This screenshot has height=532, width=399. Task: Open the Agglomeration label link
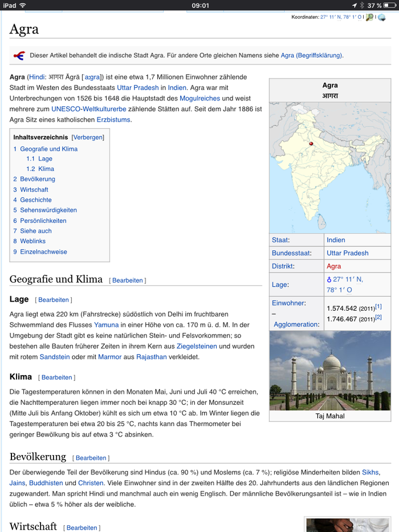pyautogui.click(x=296, y=324)
